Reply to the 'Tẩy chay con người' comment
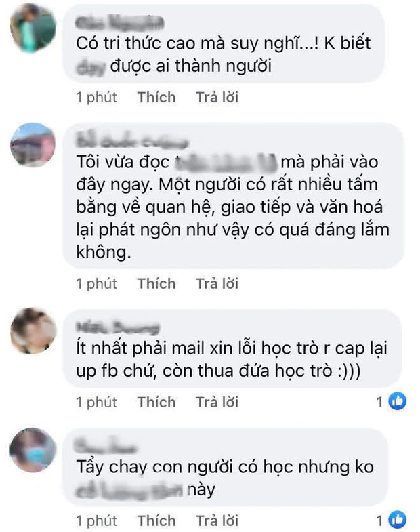The image size is (420, 532). point(217,520)
